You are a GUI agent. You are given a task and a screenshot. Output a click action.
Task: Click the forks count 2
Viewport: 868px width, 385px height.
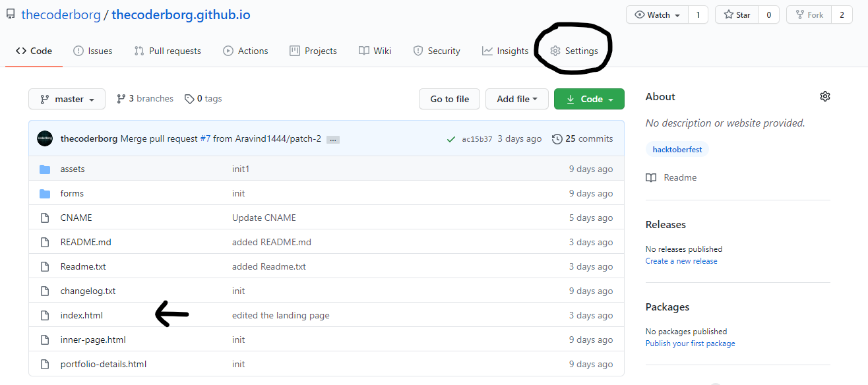842,15
